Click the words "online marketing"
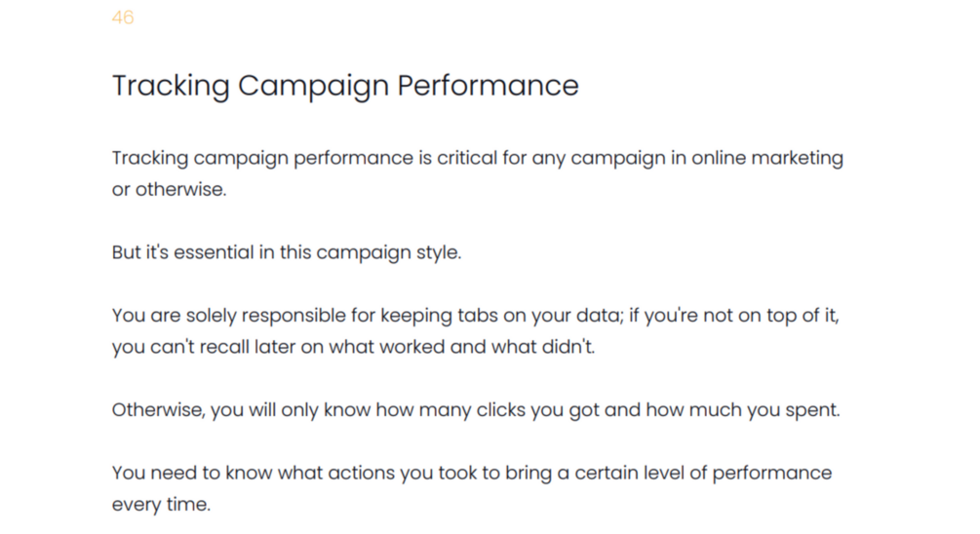 [766, 158]
